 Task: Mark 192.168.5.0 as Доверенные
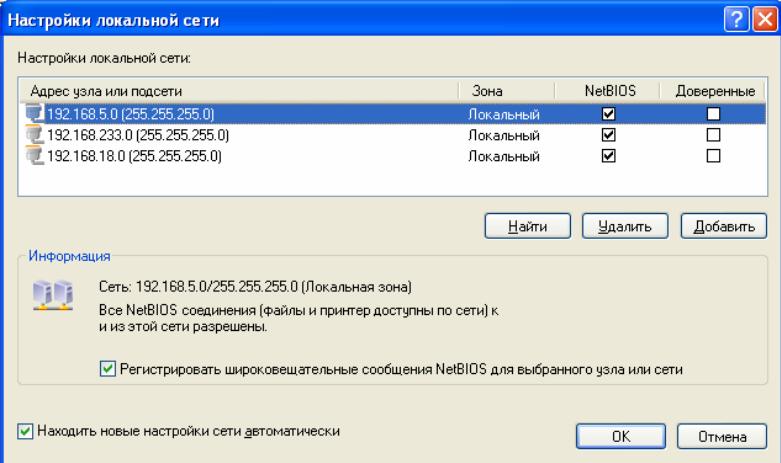pyautogui.click(x=713, y=114)
